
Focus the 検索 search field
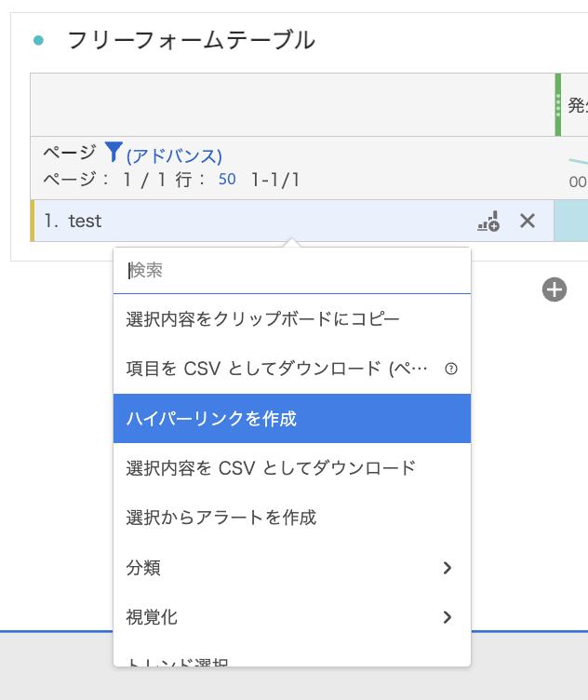click(x=292, y=271)
